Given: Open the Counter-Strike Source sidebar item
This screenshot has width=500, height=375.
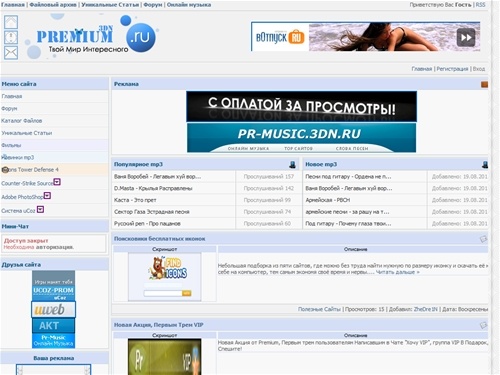Looking at the screenshot, I should coord(27,183).
